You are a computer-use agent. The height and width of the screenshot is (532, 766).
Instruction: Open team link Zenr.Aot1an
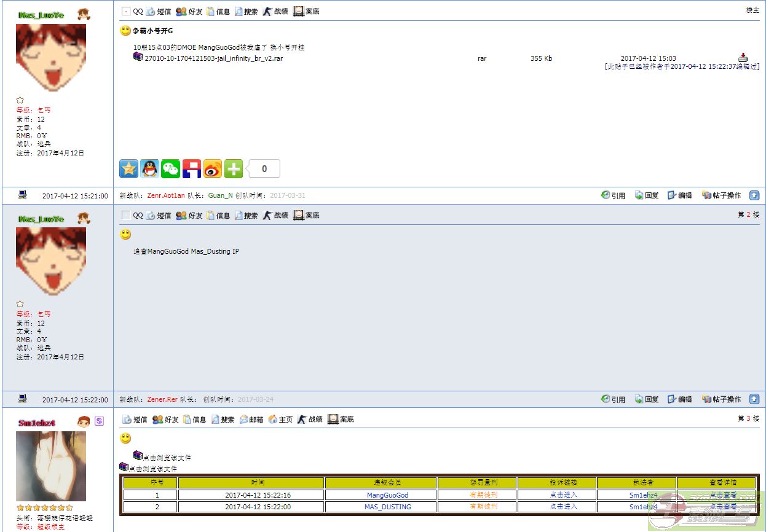pos(166,195)
